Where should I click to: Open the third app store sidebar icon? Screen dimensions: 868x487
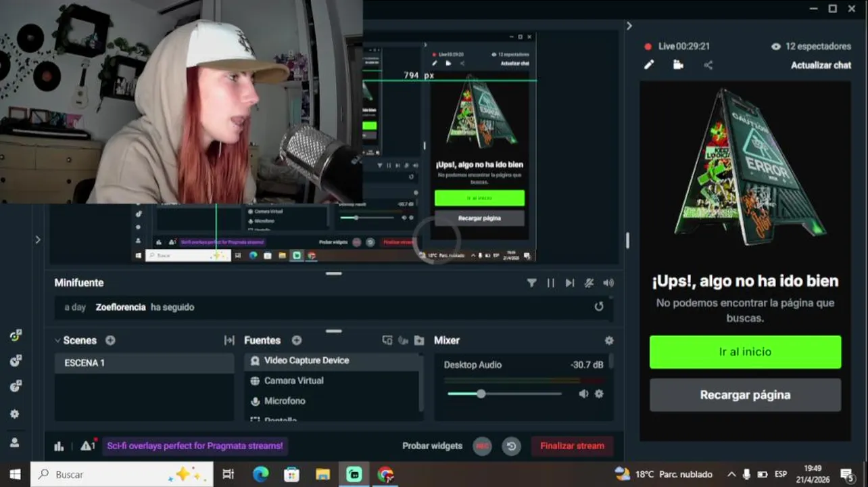[x=16, y=387]
